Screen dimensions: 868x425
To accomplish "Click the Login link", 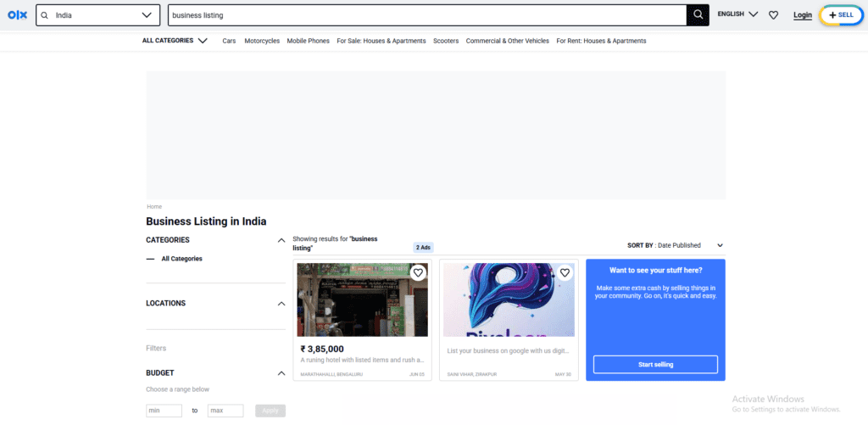I will [x=803, y=15].
